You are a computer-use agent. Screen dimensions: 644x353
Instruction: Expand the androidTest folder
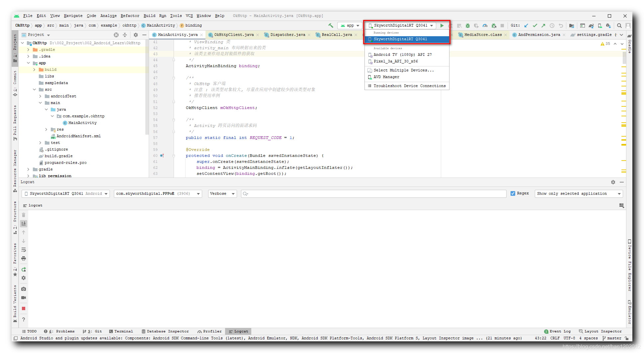click(40, 96)
